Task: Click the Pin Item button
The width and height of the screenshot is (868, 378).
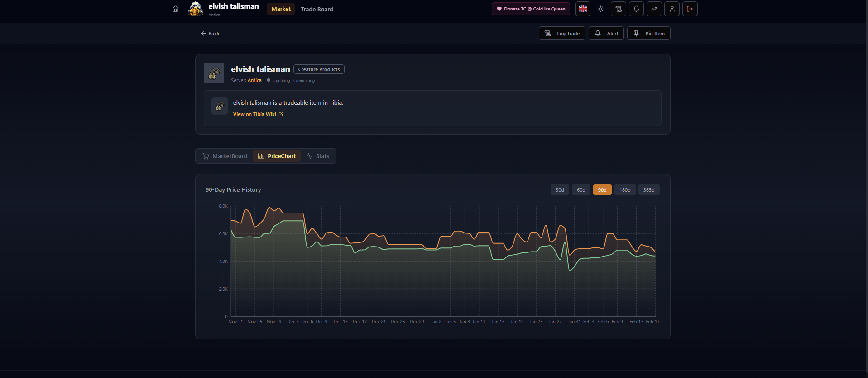Action: pyautogui.click(x=648, y=33)
